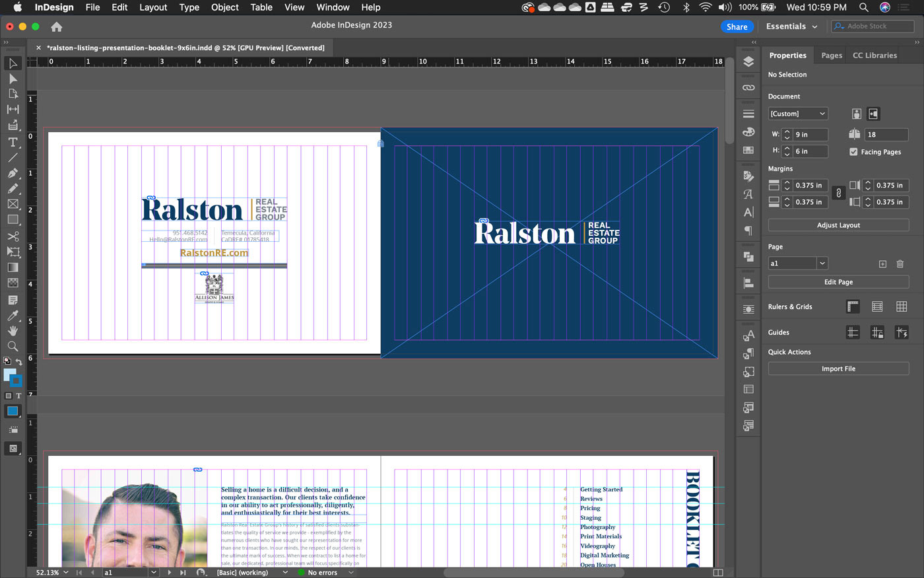Click the Import File button
This screenshot has width=924, height=578.
pos(838,369)
